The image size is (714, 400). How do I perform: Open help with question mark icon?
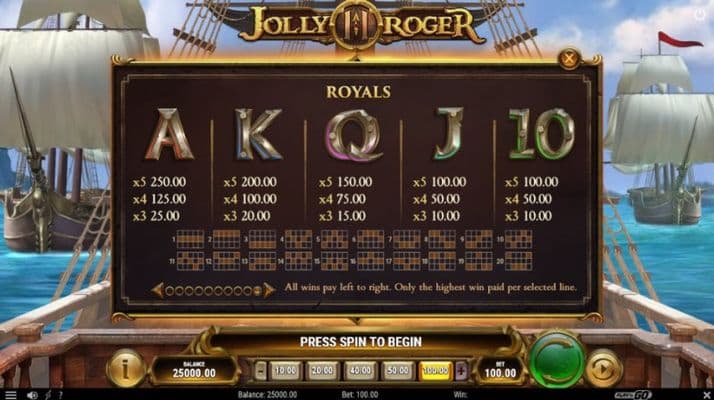(x=61, y=395)
